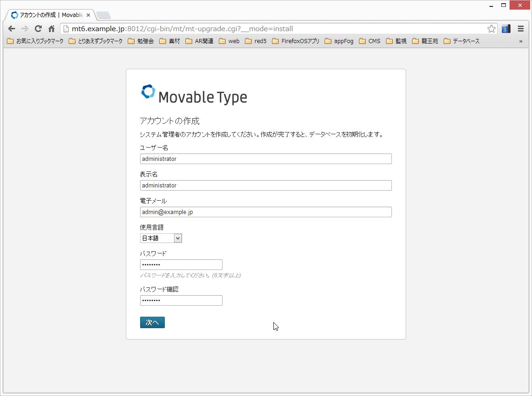Open a new tab with the new-tab button
The height and width of the screenshot is (396, 532).
pyautogui.click(x=103, y=15)
